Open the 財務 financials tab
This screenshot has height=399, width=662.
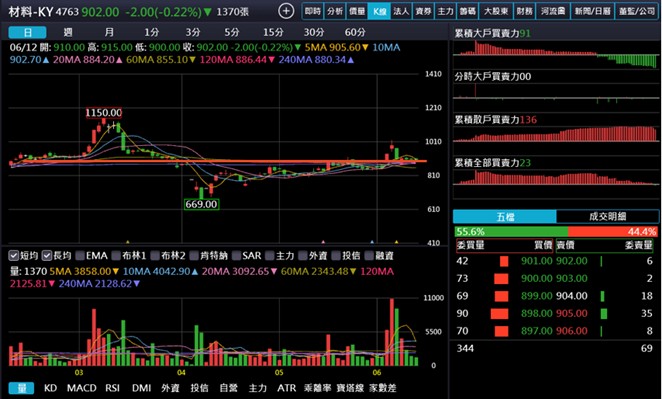click(x=524, y=11)
